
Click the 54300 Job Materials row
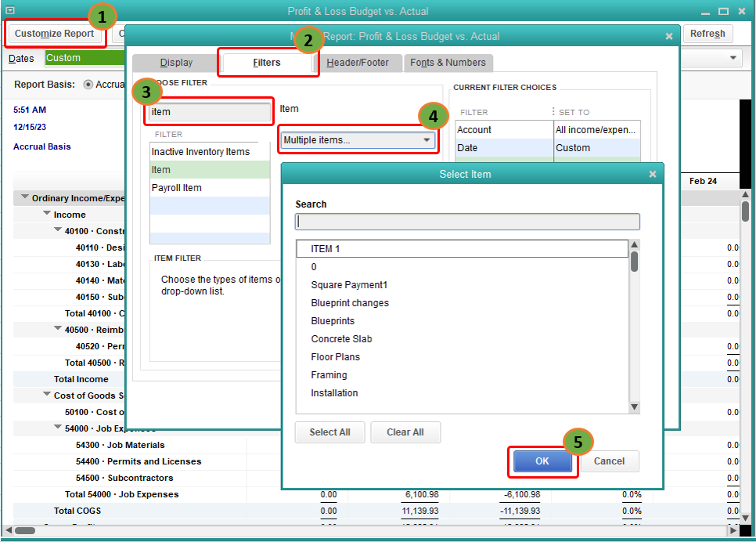tap(120, 445)
